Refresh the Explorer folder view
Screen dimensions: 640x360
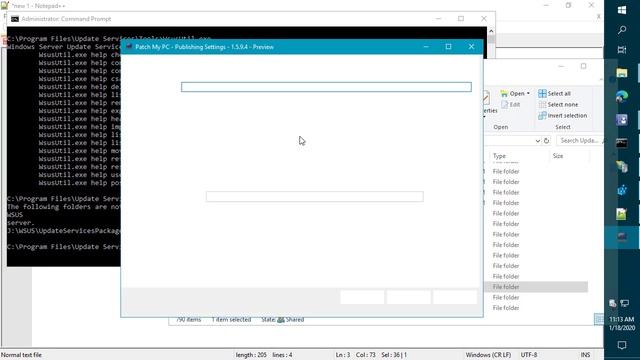tap(547, 140)
